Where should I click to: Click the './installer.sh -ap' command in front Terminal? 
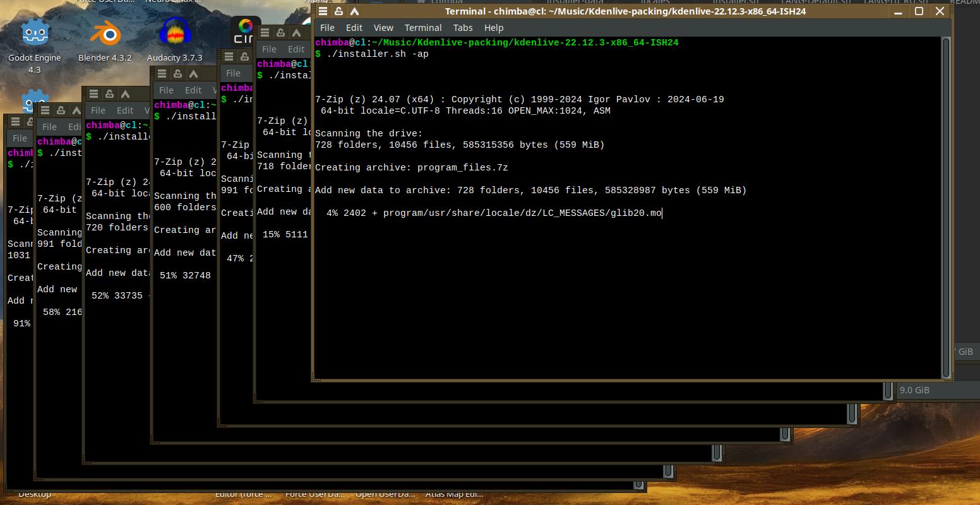(x=378, y=54)
